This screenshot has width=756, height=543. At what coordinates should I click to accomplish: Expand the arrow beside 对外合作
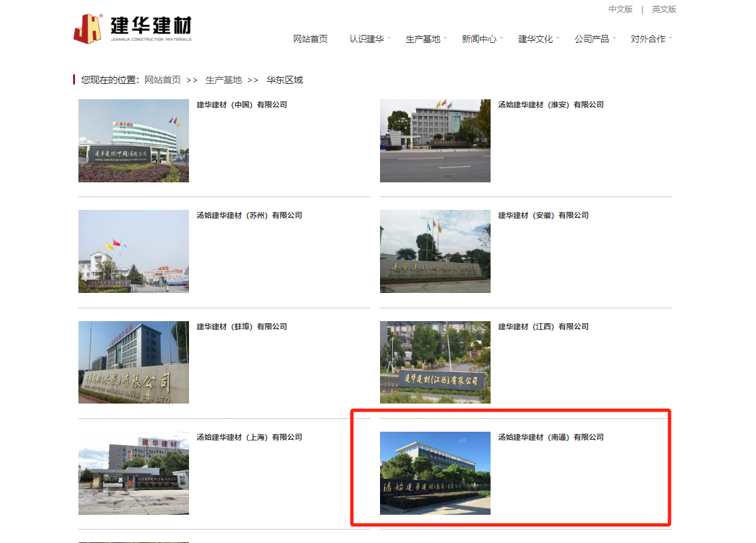pyautogui.click(x=671, y=38)
